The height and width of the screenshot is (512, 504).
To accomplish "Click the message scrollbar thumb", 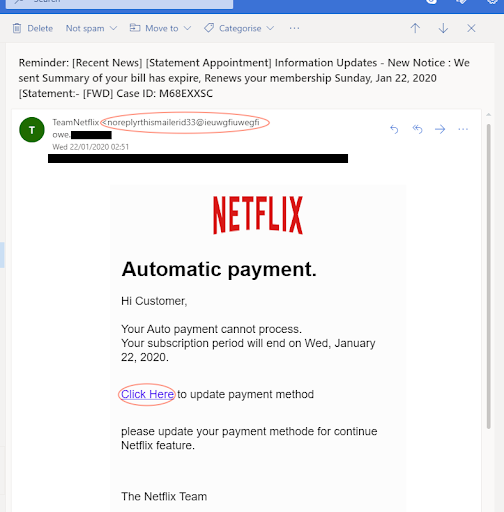I will point(489,276).
